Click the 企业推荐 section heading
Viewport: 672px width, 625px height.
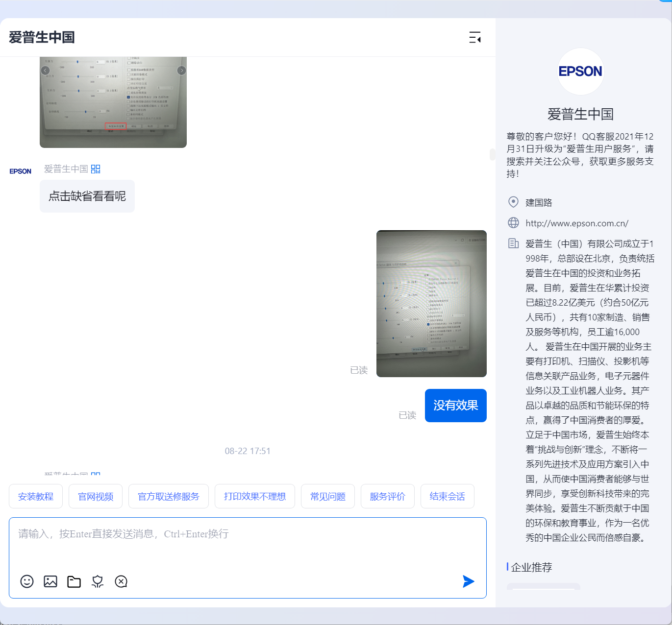[531, 567]
